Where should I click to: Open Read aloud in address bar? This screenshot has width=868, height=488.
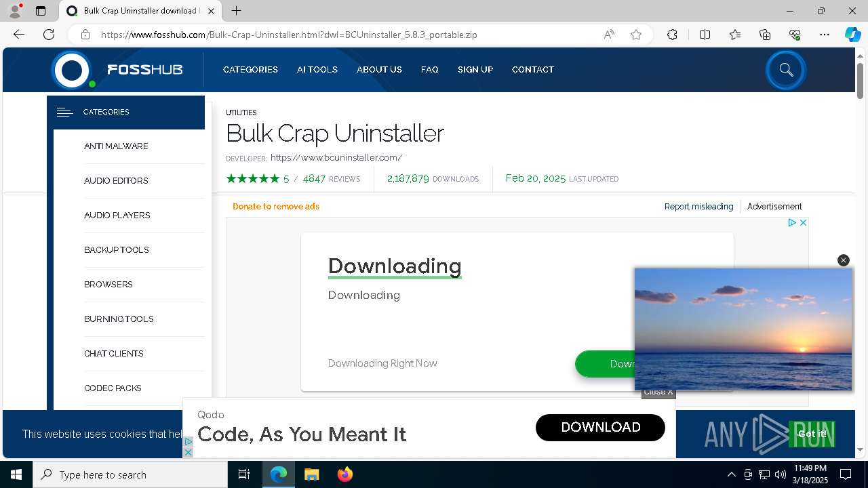tap(609, 35)
